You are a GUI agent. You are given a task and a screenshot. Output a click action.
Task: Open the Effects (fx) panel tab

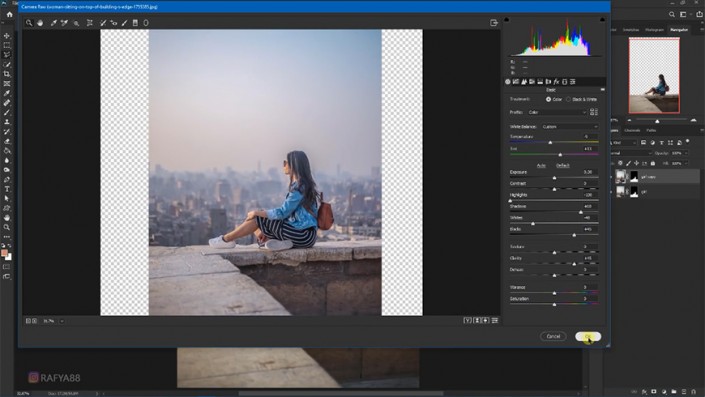(x=556, y=82)
